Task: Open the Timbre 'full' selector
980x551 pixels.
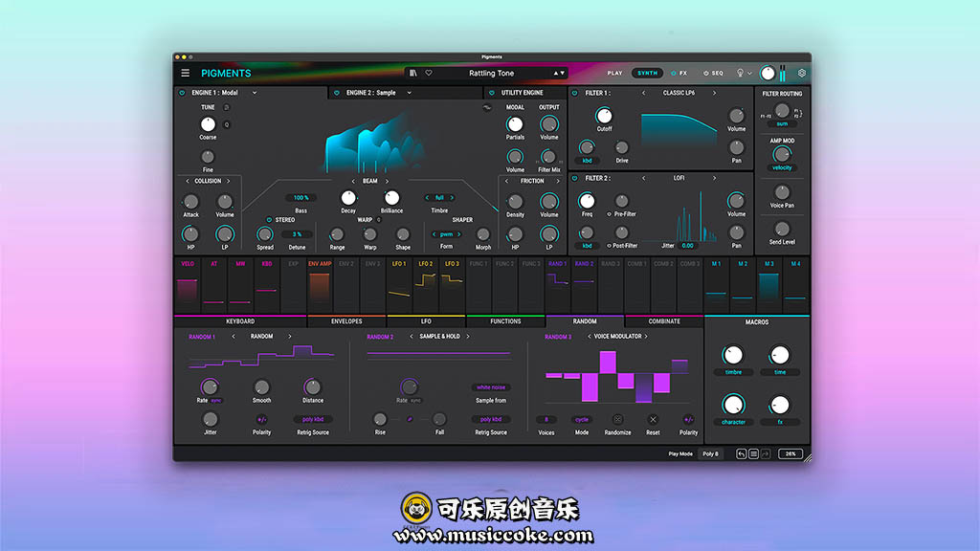Action: coord(439,197)
